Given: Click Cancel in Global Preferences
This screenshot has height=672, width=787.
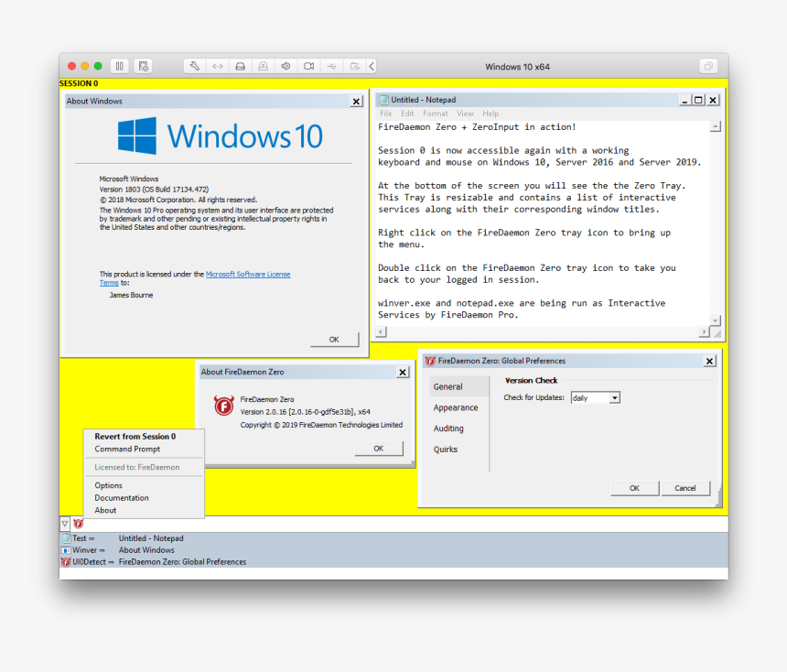Looking at the screenshot, I should click(x=685, y=488).
